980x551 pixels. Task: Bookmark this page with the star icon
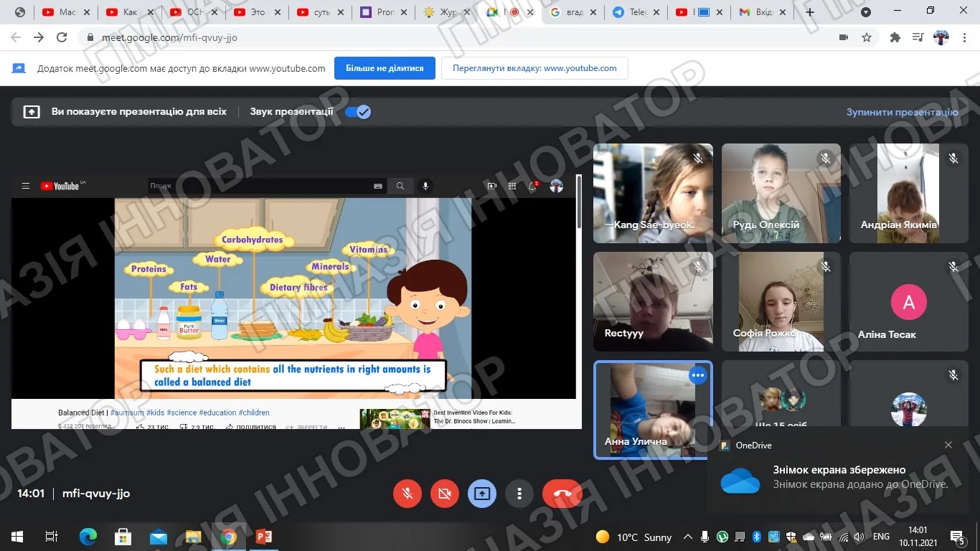867,37
